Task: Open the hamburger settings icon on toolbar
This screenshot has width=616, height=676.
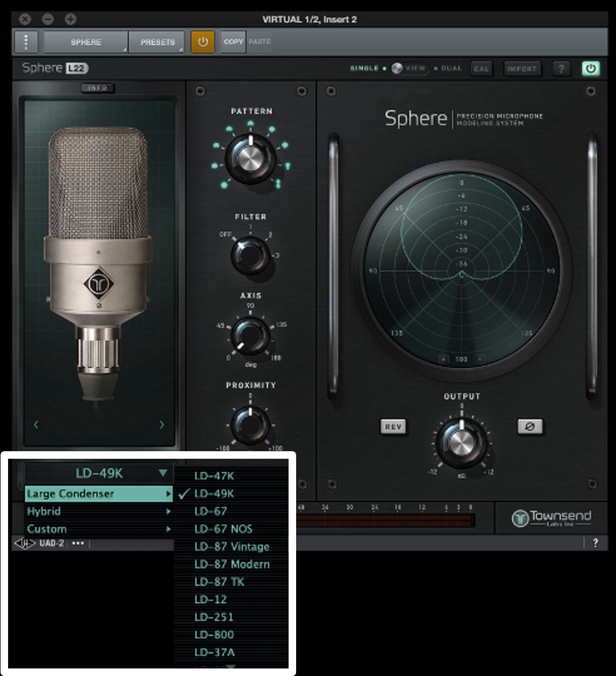Action: pyautogui.click(x=25, y=42)
